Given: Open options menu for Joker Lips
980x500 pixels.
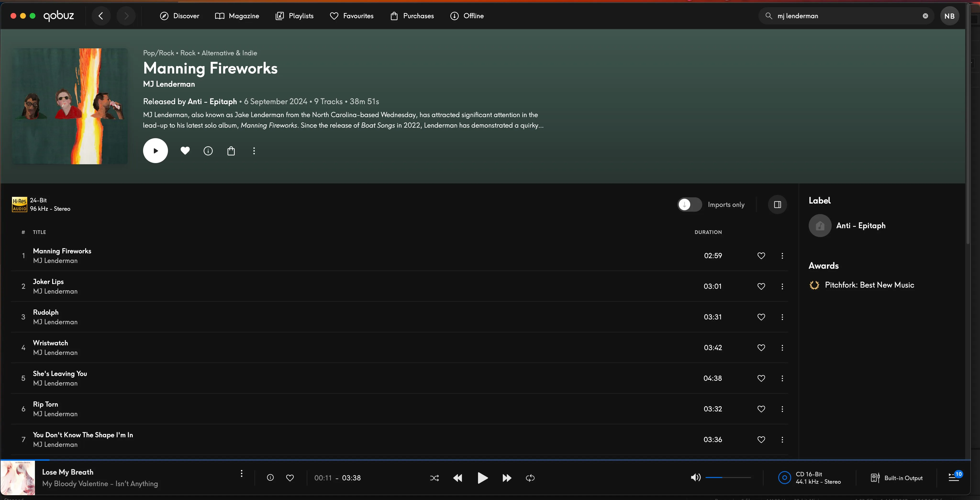Looking at the screenshot, I should [x=782, y=286].
